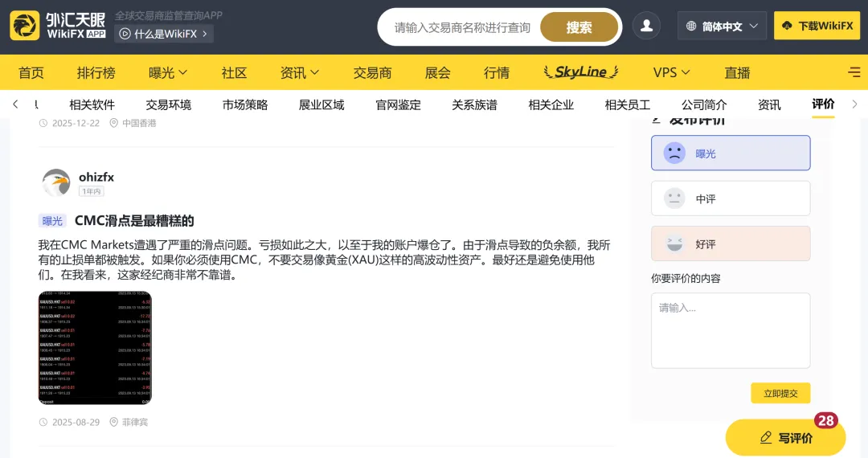Click the 28 notification badge
This screenshot has width=868, height=458.
click(826, 421)
